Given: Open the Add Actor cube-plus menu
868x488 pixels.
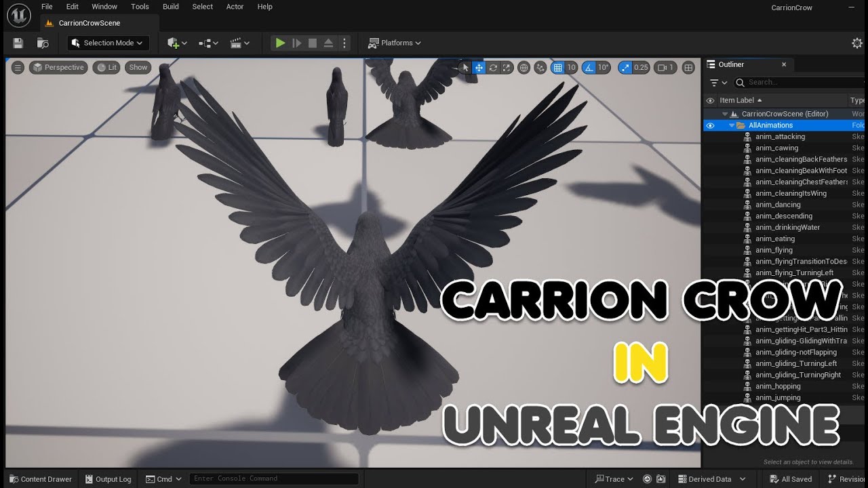Looking at the screenshot, I should coord(177,43).
